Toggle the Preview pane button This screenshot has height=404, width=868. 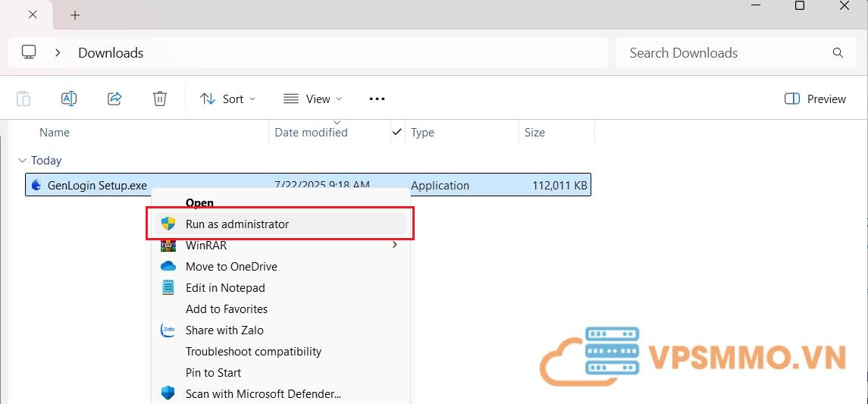(815, 99)
